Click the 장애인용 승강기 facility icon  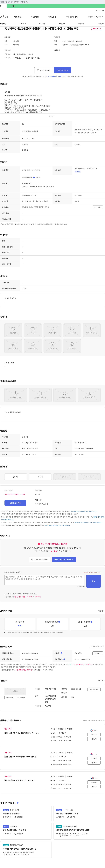tap(40, 395)
